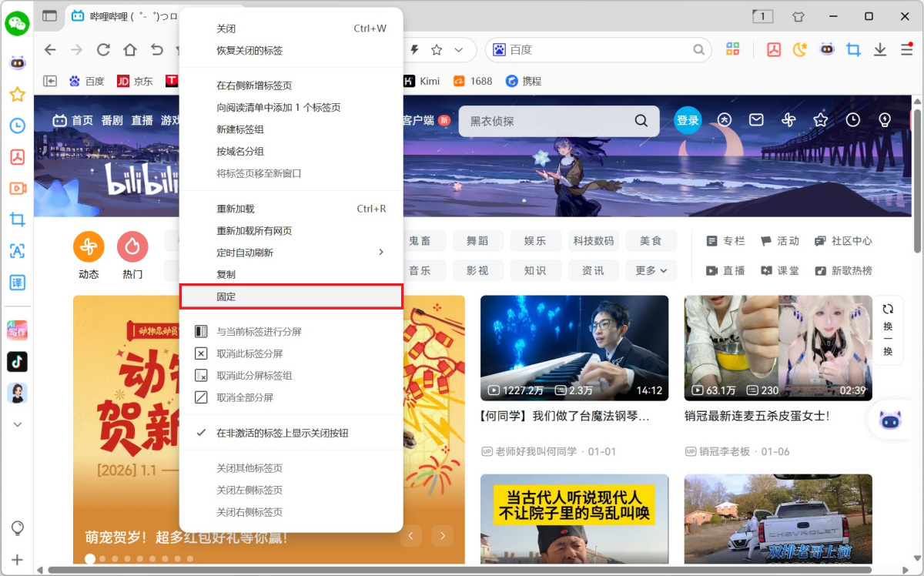Open the 更多 dropdown on bilibili navigation
This screenshot has height=576, width=924.
pyautogui.click(x=651, y=270)
